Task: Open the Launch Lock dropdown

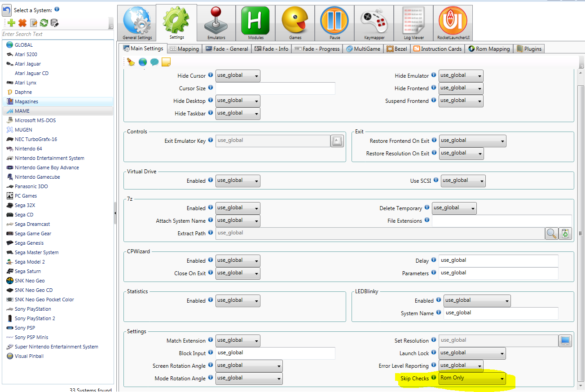Action: click(472, 353)
